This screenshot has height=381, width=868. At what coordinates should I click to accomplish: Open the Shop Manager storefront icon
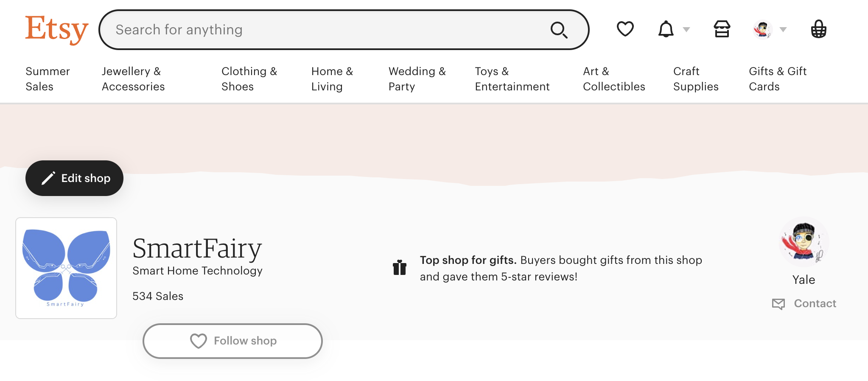(722, 29)
